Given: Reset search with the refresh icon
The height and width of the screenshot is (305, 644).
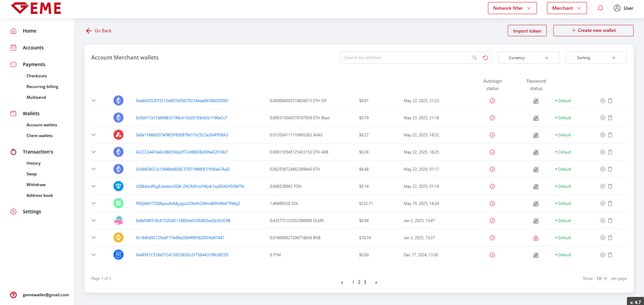Looking at the screenshot, I should (485, 58).
